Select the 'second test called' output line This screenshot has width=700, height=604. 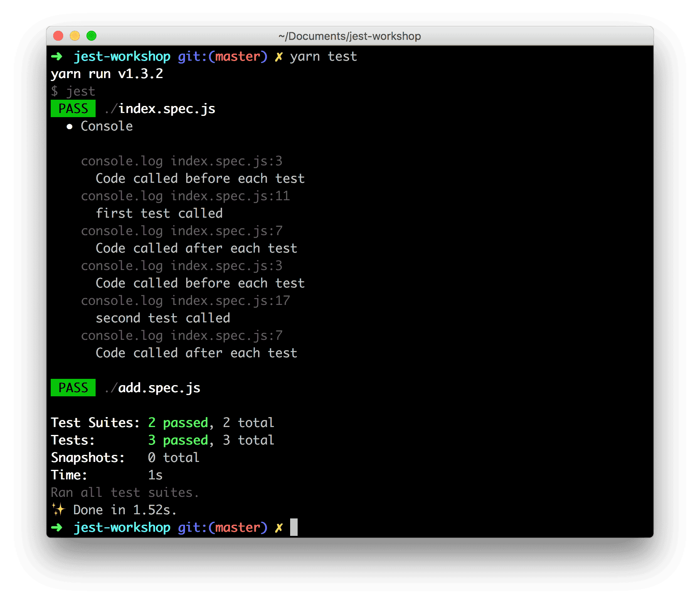tap(163, 318)
